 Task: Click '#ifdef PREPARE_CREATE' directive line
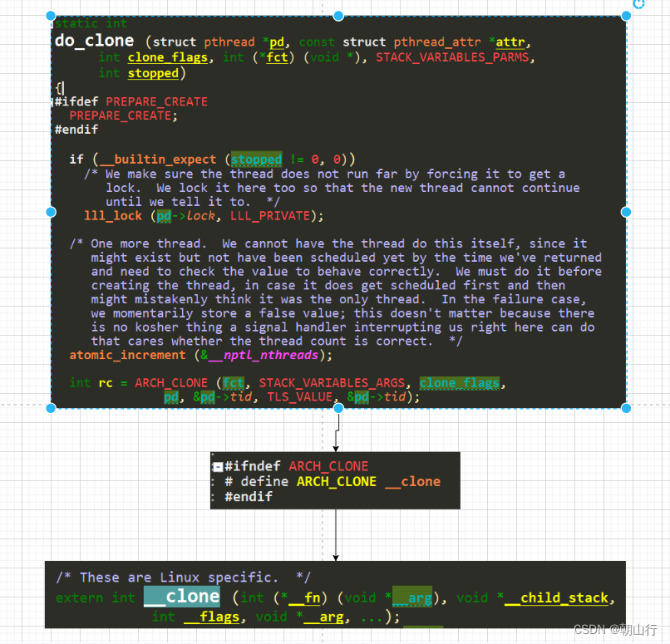pos(131,101)
